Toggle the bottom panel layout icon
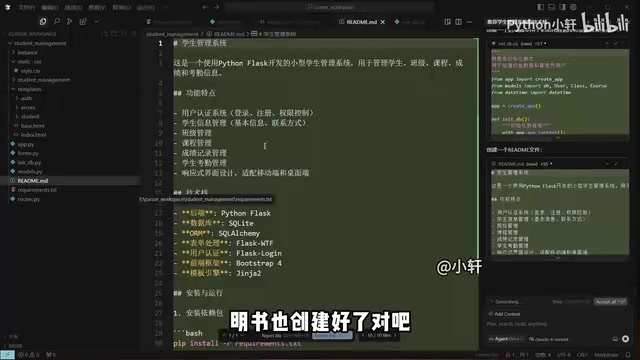 coord(551,7)
